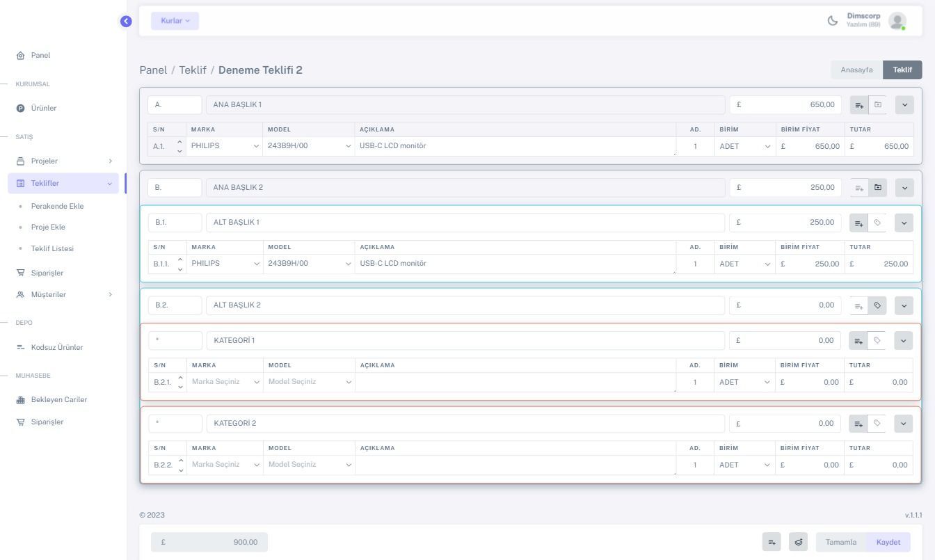Screen dimensions: 935x560
Task: Select Teklif Listesi in the sidebar
Action: coord(52,249)
